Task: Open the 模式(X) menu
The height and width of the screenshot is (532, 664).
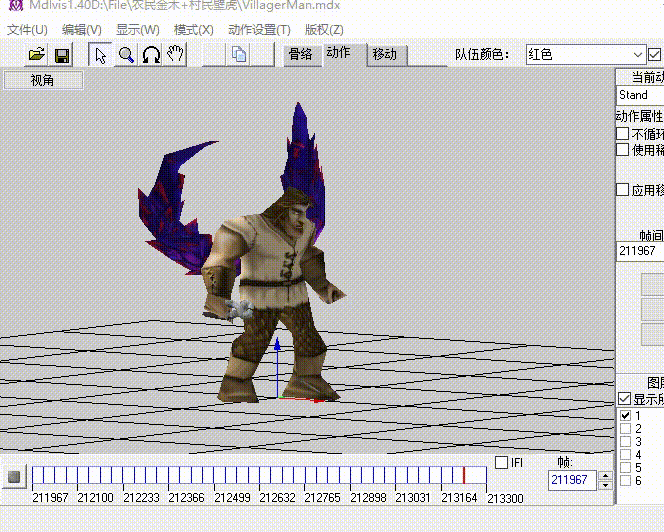Action: (x=194, y=30)
